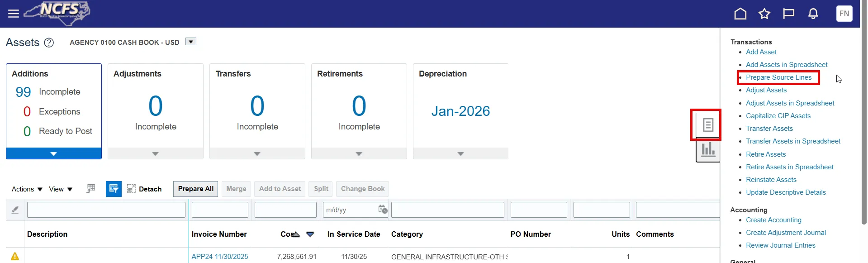Sort by the Description column header

pyautogui.click(x=47, y=234)
